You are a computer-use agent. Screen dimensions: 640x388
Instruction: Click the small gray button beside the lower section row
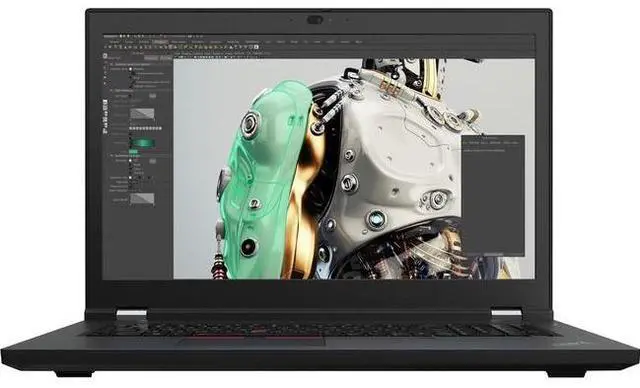pyautogui.click(x=153, y=161)
